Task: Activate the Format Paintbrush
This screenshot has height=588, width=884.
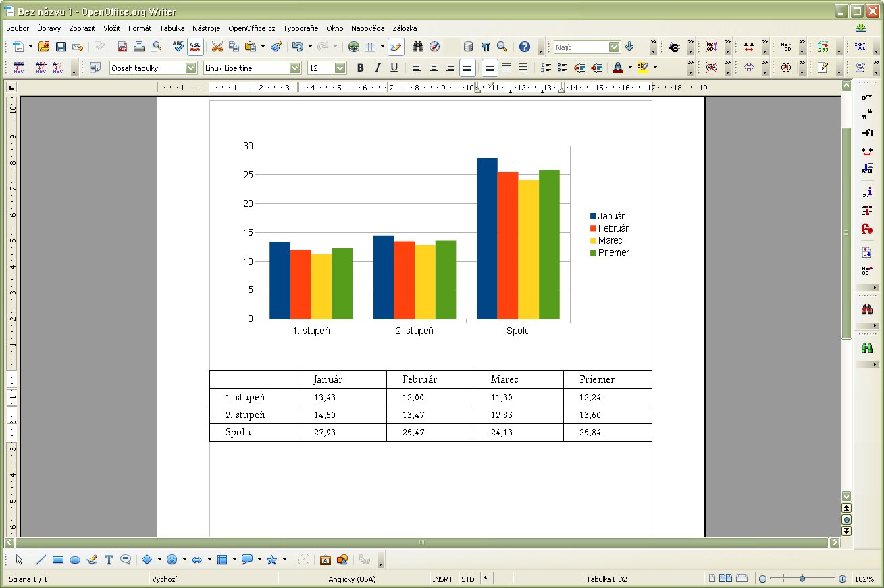Action: tap(276, 47)
